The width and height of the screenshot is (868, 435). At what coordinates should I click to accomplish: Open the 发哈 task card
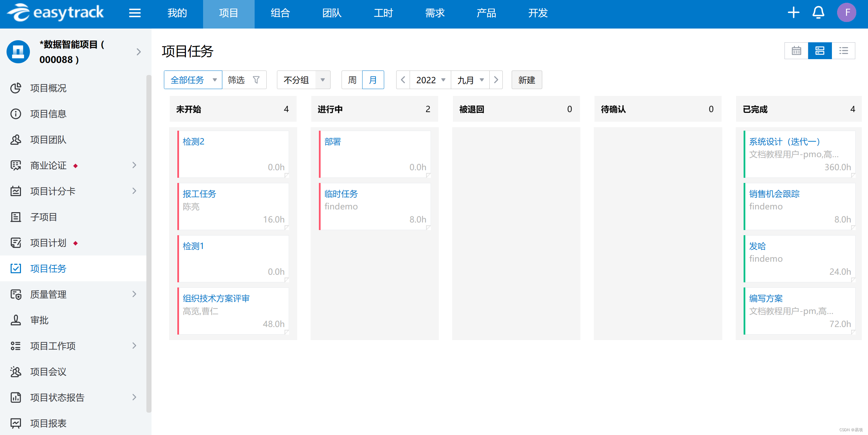[800, 259]
